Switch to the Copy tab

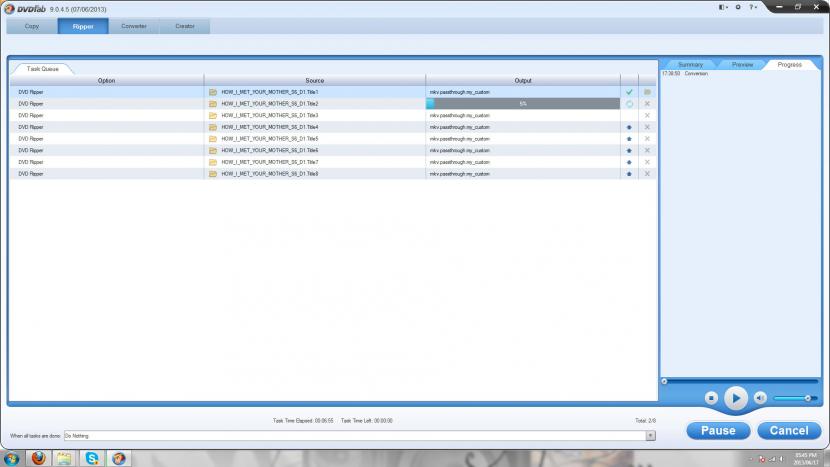(32, 26)
